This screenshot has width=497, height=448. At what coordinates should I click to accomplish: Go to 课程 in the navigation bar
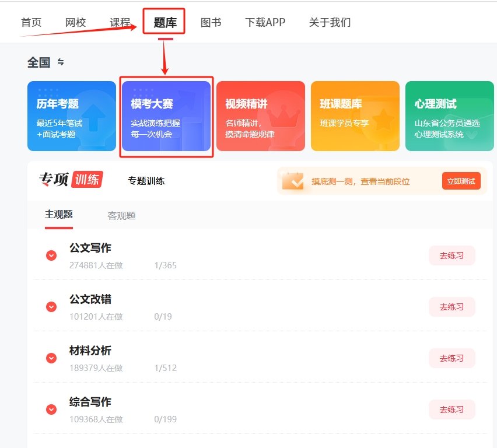coord(120,23)
